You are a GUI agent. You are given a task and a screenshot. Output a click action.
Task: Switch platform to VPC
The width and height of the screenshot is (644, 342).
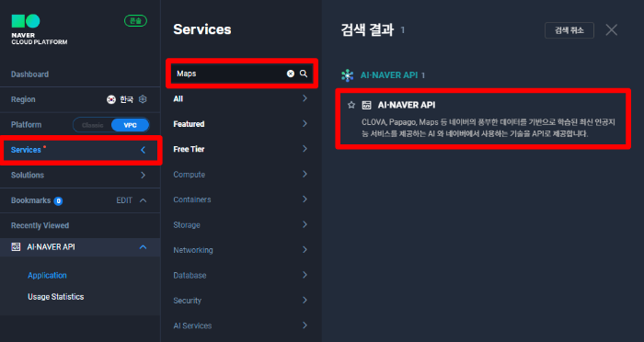point(131,125)
